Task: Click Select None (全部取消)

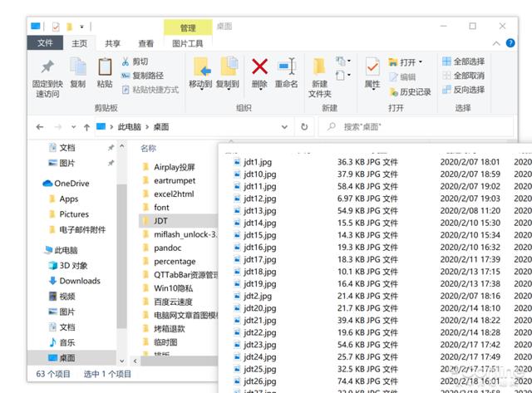Action: point(464,76)
